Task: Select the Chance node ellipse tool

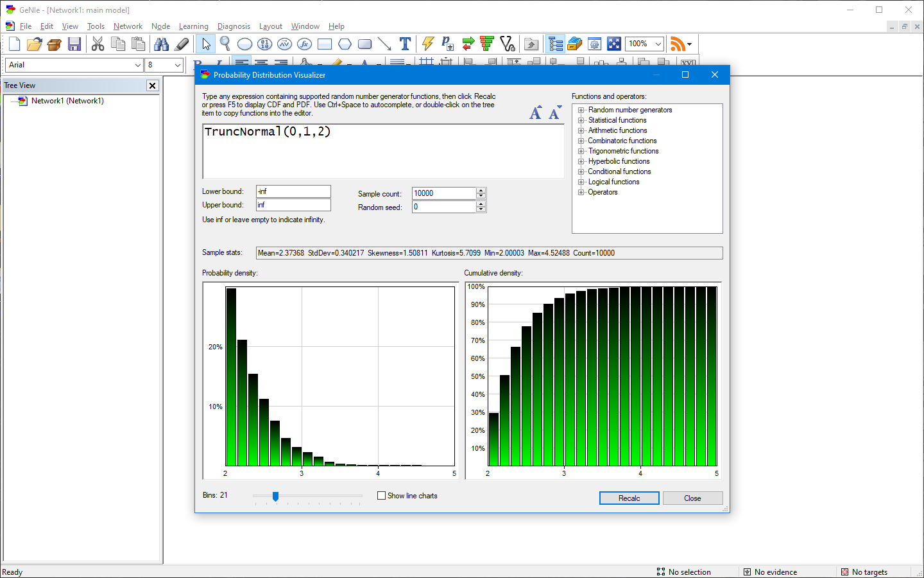Action: 244,44
